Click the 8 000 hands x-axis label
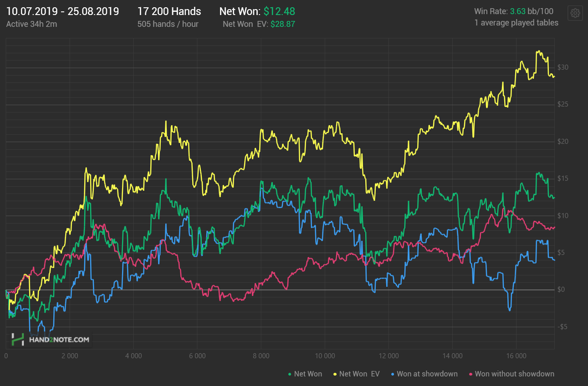This screenshot has height=386, width=588. [x=261, y=356]
